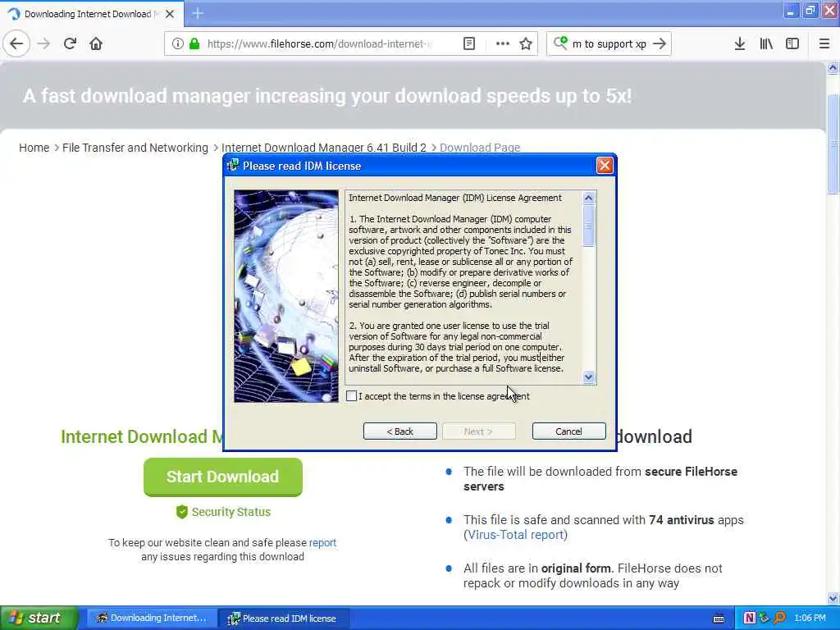Show sidebars toolbar icon
This screenshot has width=840, height=630.
(x=792, y=44)
